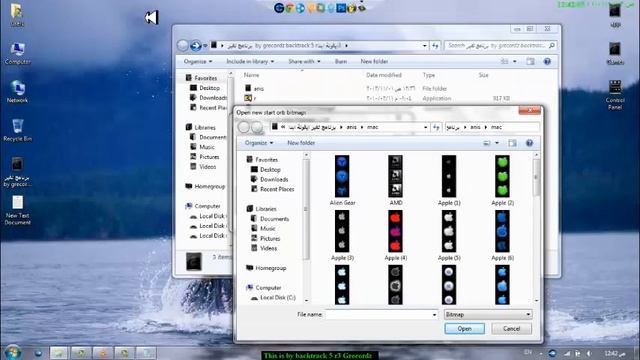The width and height of the screenshot is (640, 360).
Task: Click Burn in Explorer toolbar
Action: tap(341, 62)
